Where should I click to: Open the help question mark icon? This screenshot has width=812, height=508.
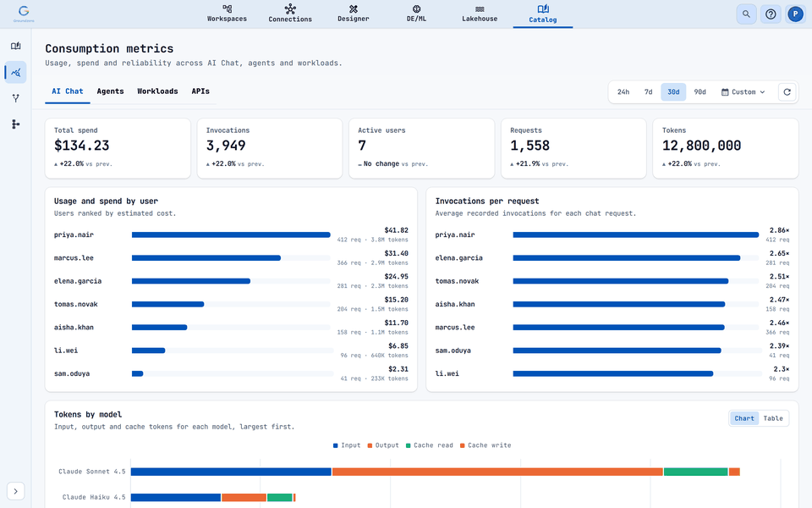[x=771, y=14]
